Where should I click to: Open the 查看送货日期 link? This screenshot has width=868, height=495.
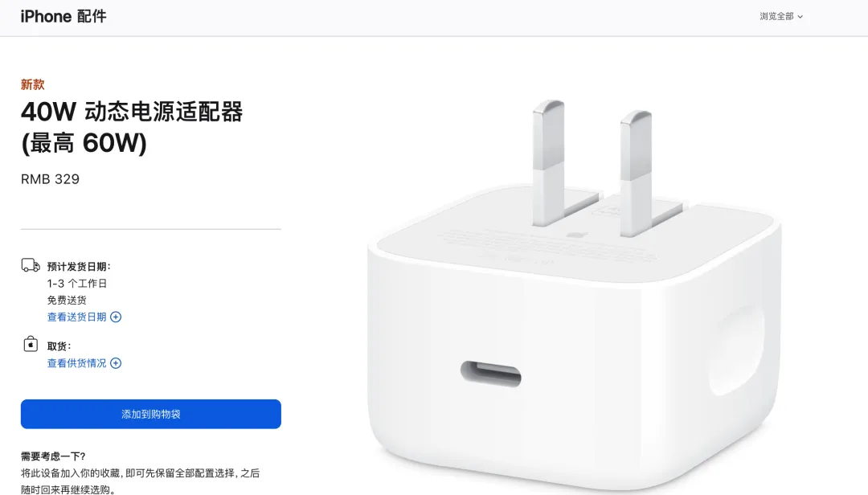76,317
